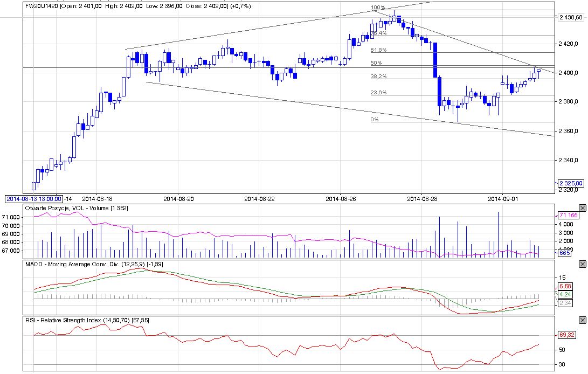The width and height of the screenshot is (588, 374).
Task: Click the 2014-08-26 date axis label
Action: [341, 199]
